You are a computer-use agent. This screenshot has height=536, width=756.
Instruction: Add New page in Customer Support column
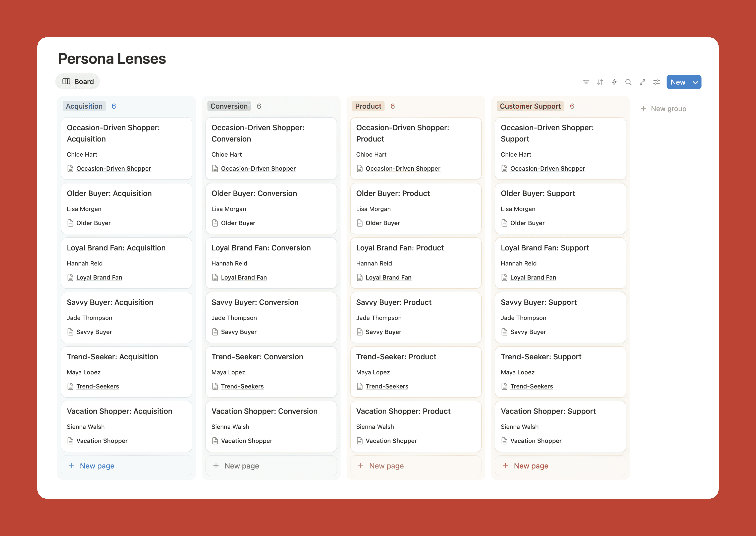point(530,466)
